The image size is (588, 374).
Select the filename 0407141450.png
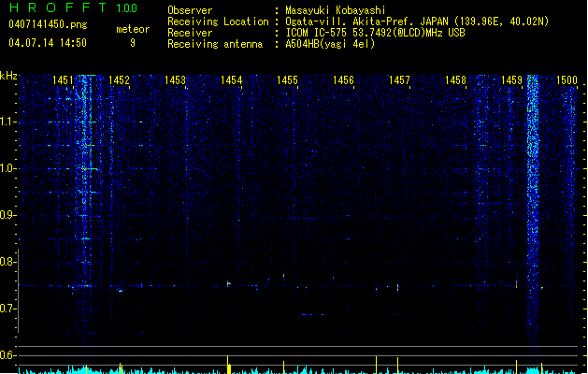point(48,24)
